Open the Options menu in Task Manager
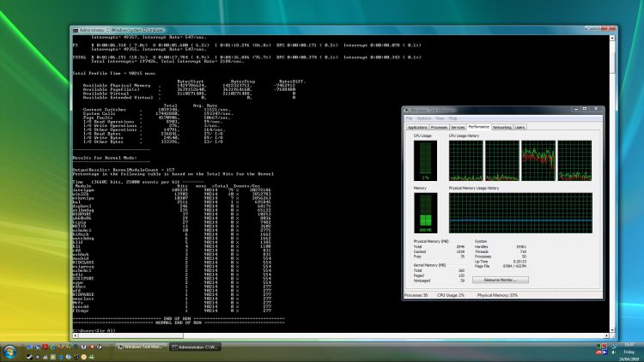This screenshot has width=644, height=362. 423,118
